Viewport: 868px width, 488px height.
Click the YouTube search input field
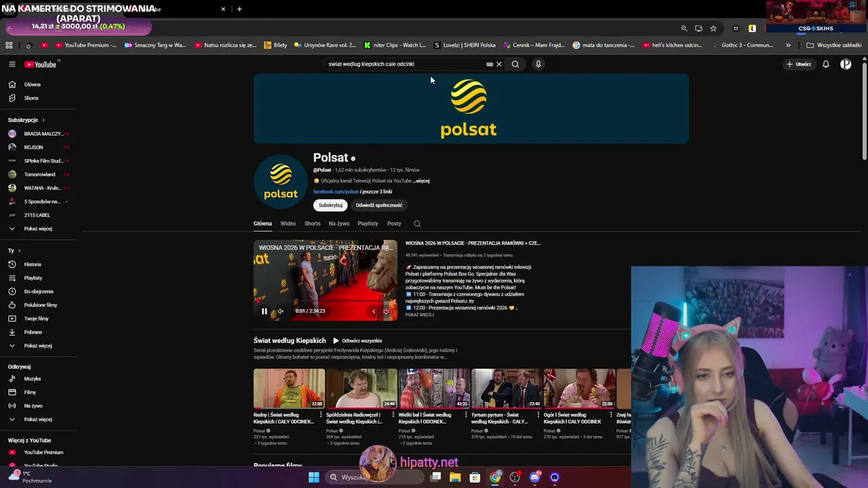pyautogui.click(x=403, y=64)
